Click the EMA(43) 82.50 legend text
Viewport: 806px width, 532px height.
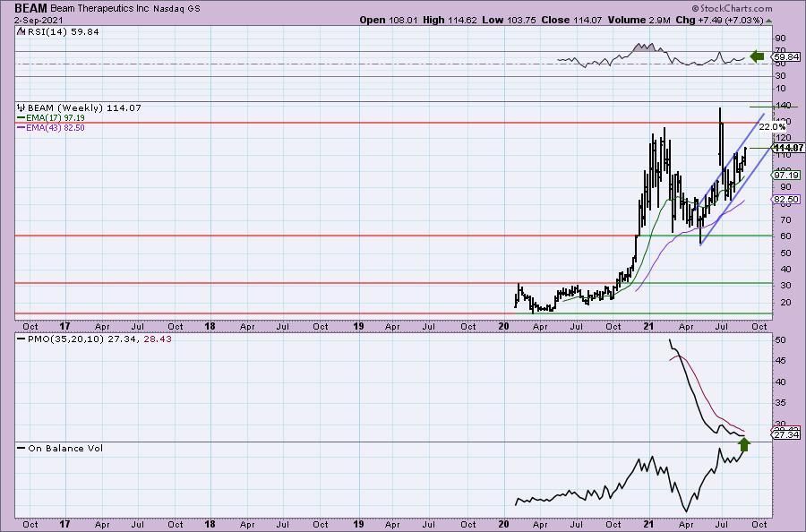[x=56, y=127]
